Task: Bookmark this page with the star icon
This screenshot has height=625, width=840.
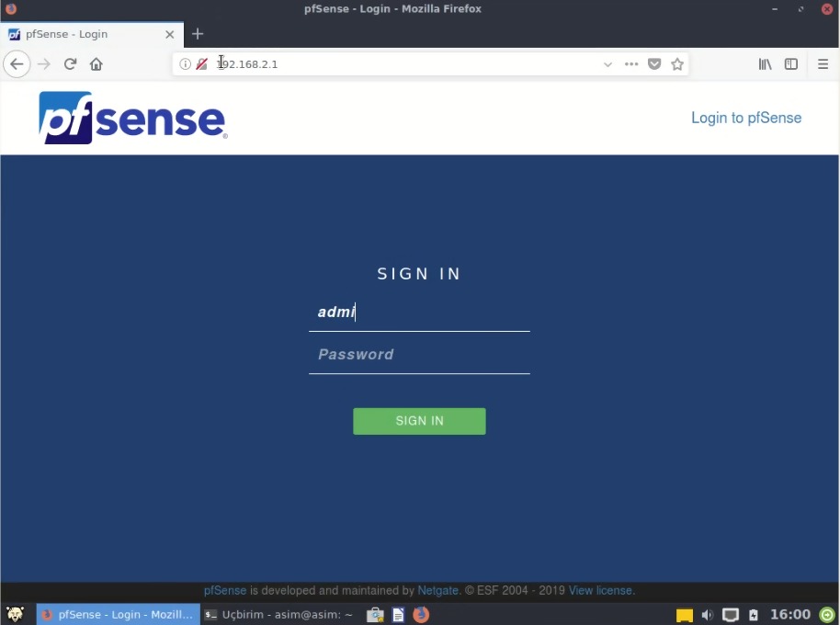Action: (x=677, y=63)
